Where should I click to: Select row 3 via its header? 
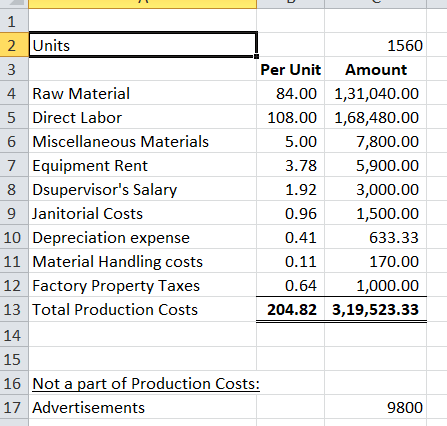[x=14, y=69]
